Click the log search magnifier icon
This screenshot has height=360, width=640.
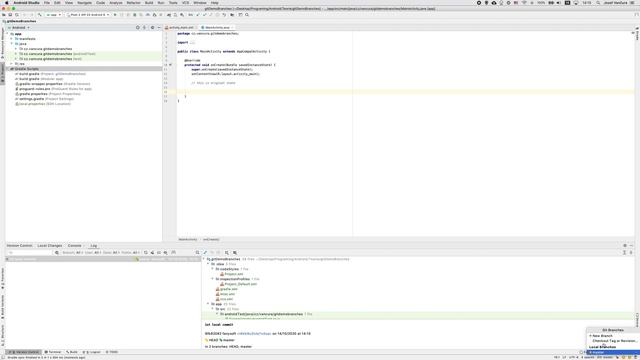click(57, 253)
